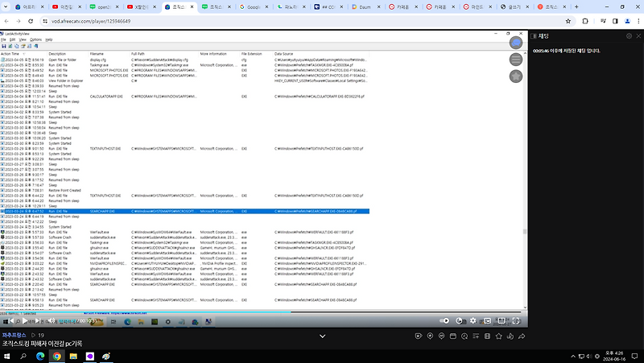Send a star balloon gift
Screen dimensions: 644x363
(x=430, y=336)
